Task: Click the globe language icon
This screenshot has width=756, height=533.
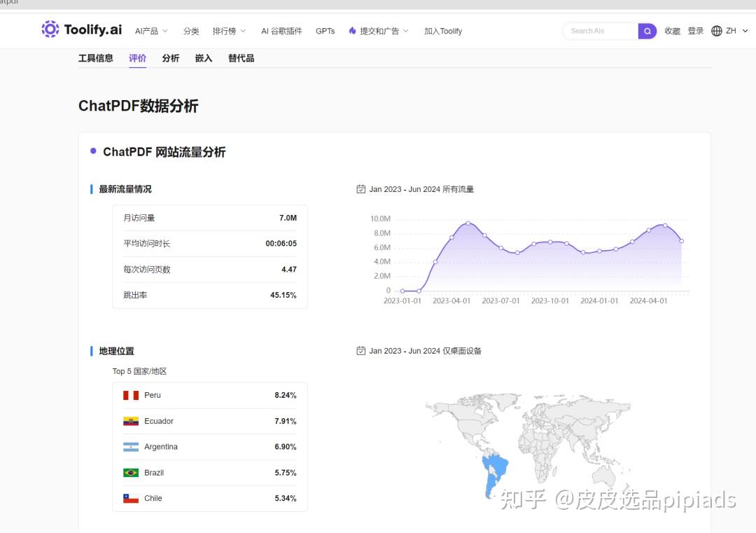Action: (717, 31)
